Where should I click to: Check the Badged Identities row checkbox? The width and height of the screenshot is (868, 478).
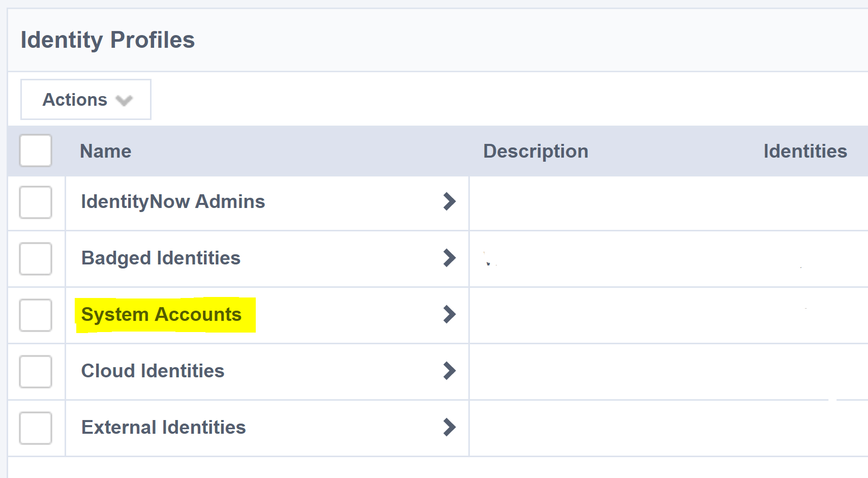pos(35,259)
